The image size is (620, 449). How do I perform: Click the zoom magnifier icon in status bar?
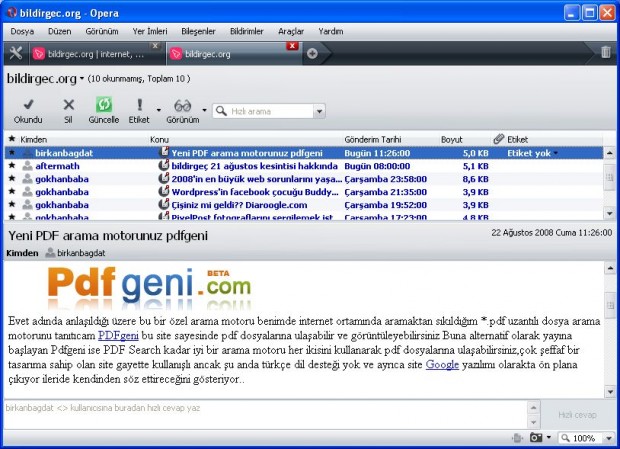(566, 438)
